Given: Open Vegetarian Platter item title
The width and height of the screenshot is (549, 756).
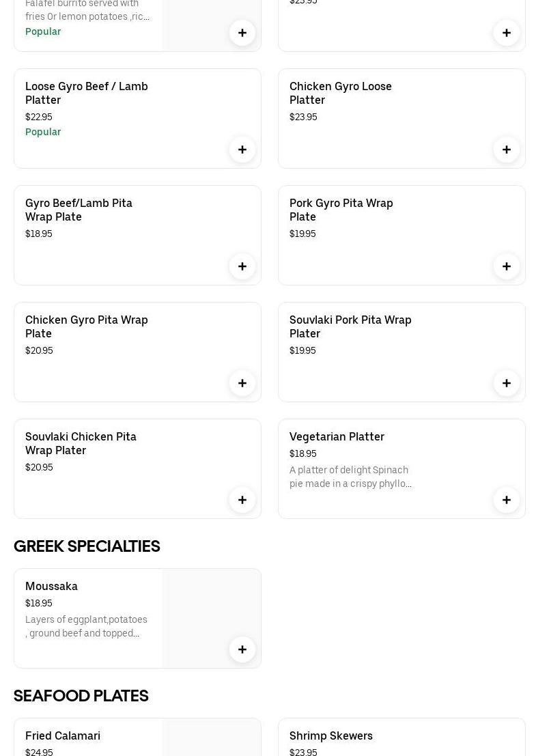Looking at the screenshot, I should (337, 436).
